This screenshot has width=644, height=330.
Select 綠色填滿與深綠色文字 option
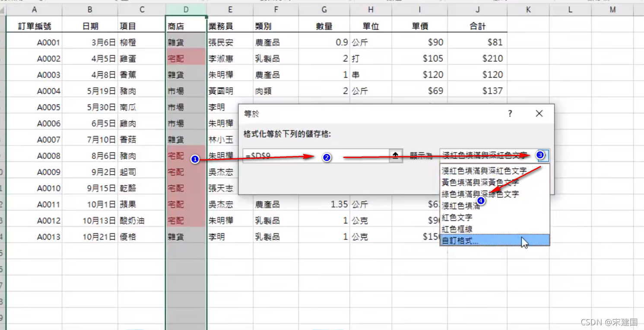[x=495, y=194]
